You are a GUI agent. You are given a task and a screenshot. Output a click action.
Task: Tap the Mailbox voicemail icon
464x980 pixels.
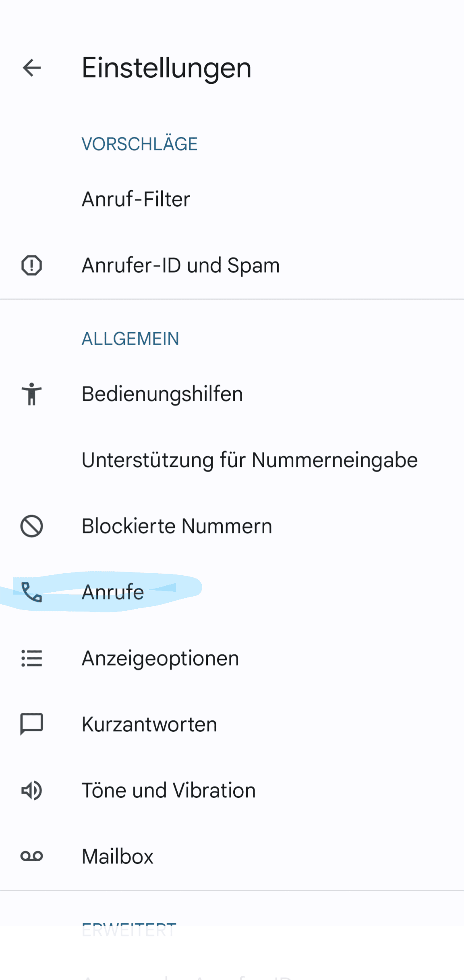31,856
